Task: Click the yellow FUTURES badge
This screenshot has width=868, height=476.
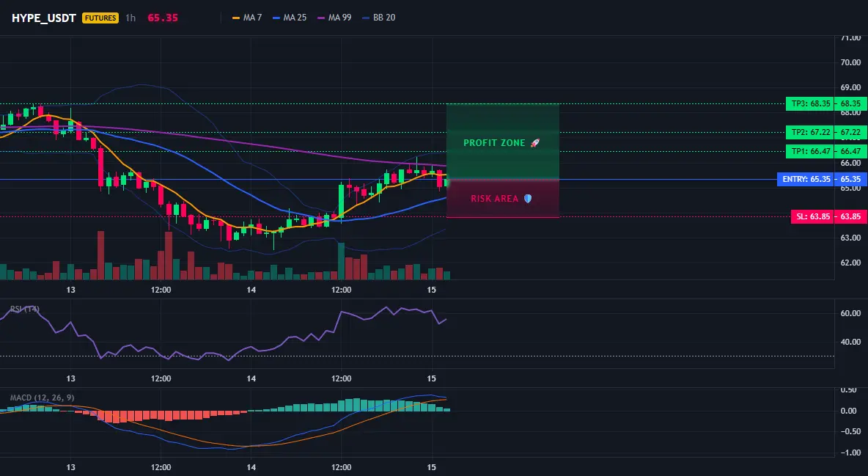Action: tap(100, 18)
